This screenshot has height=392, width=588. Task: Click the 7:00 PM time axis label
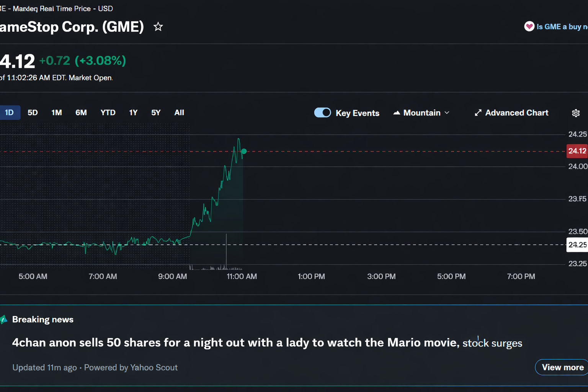pos(521,276)
